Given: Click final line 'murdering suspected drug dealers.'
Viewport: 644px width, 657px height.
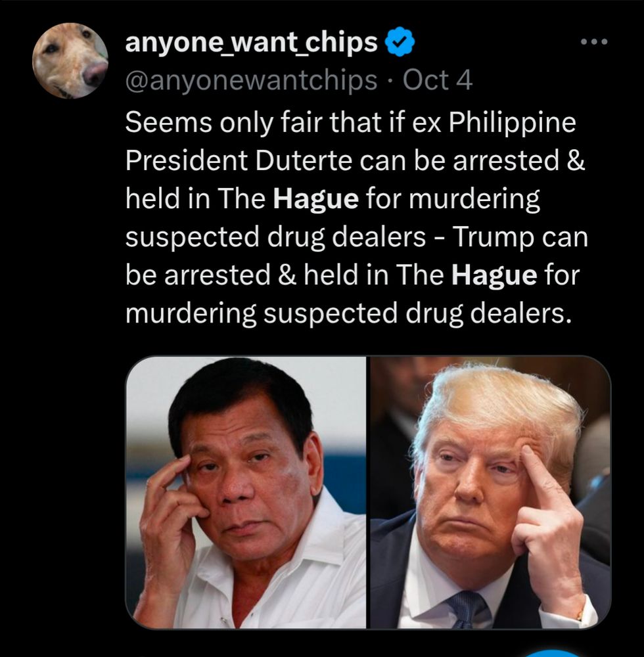Looking at the screenshot, I should coord(348,313).
